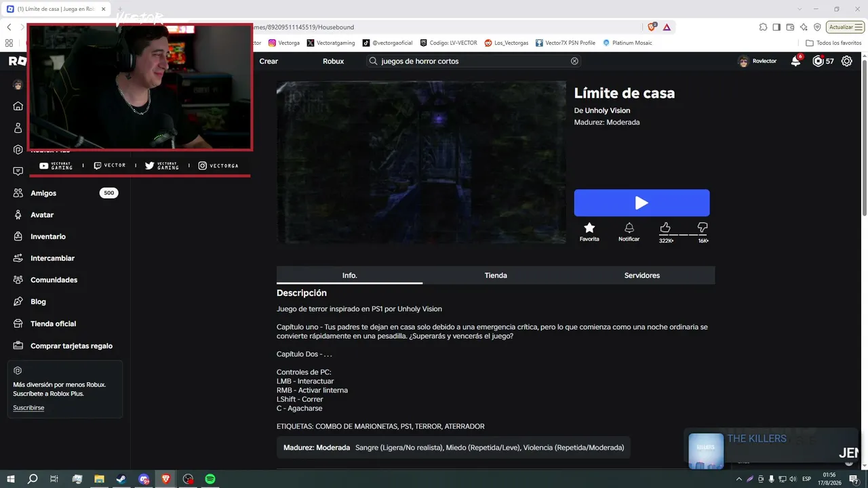Open the Amigos sidebar icon
The width and height of the screenshot is (868, 488).
[18, 193]
